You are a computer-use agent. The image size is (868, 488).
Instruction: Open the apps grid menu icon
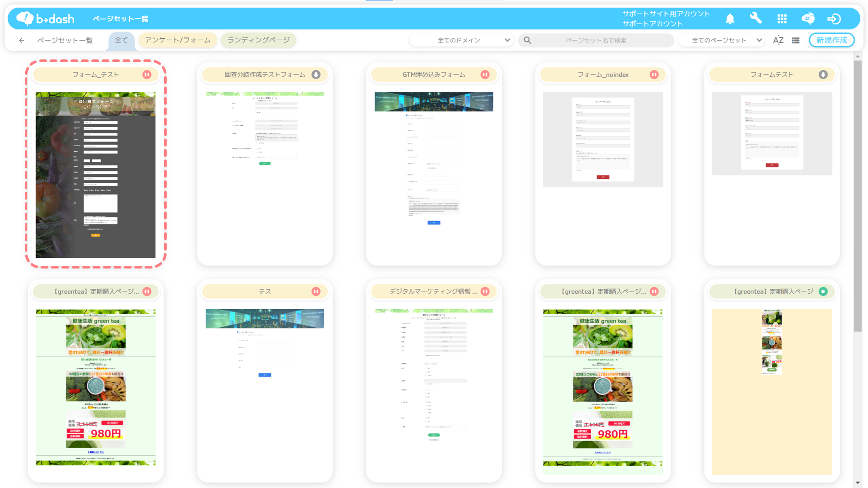point(782,19)
